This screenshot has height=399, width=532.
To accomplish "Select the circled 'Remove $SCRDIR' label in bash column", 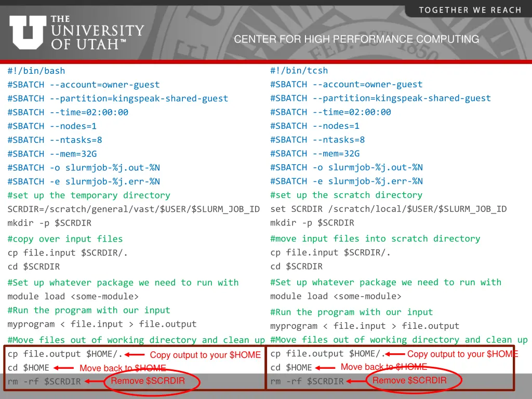I will [x=148, y=381].
